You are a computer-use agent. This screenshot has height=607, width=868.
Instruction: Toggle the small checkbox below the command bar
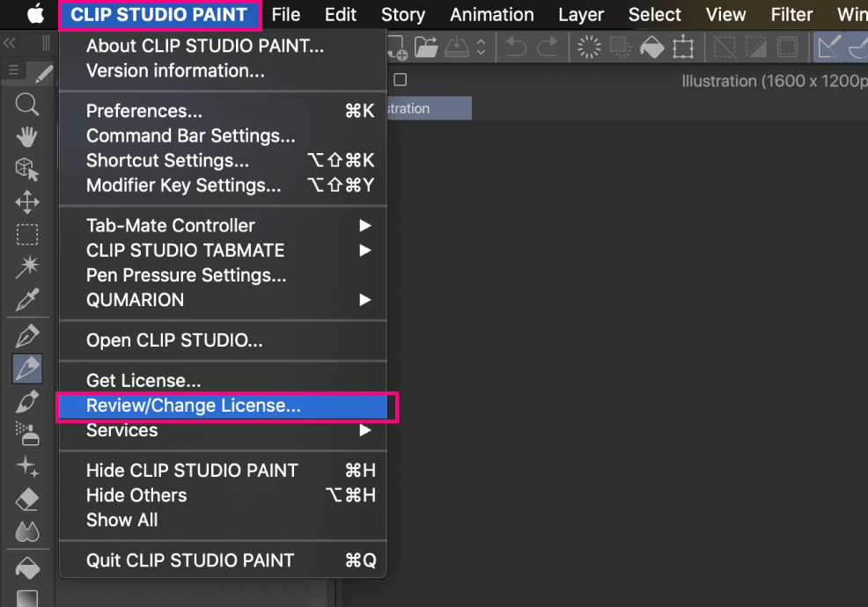pyautogui.click(x=400, y=80)
